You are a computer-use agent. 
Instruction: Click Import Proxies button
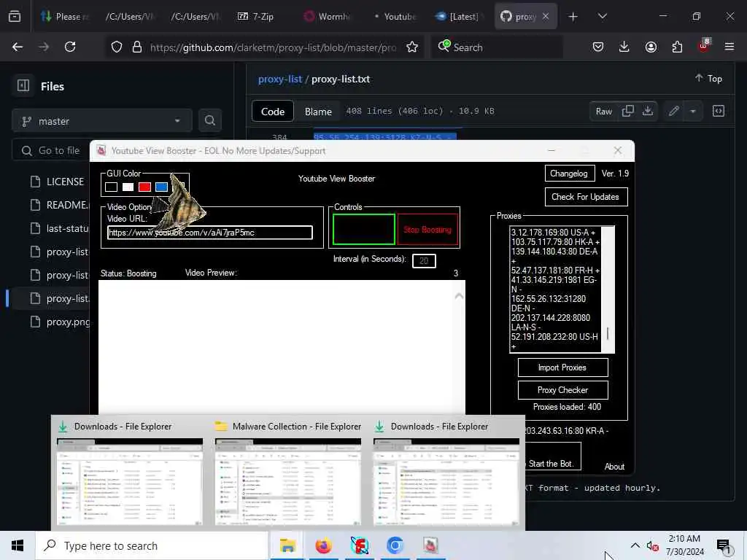[562, 367]
